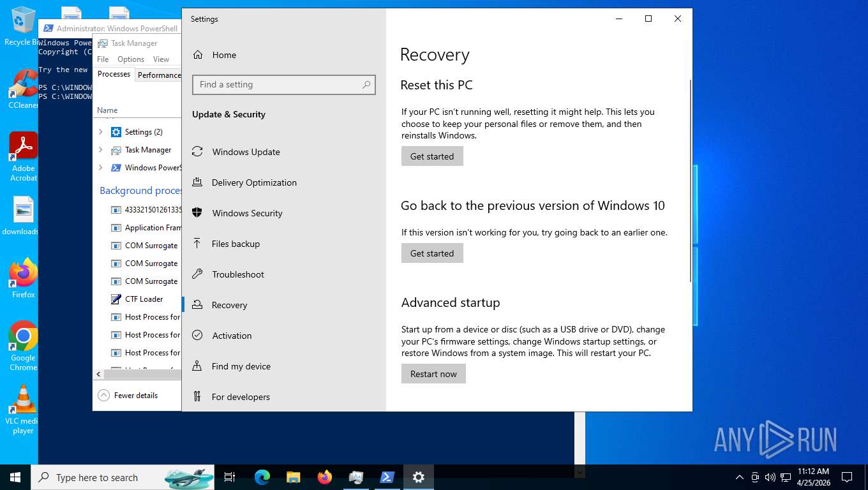Open Find my device via its locator icon
Screen dimensions: 868x490
click(x=198, y=366)
